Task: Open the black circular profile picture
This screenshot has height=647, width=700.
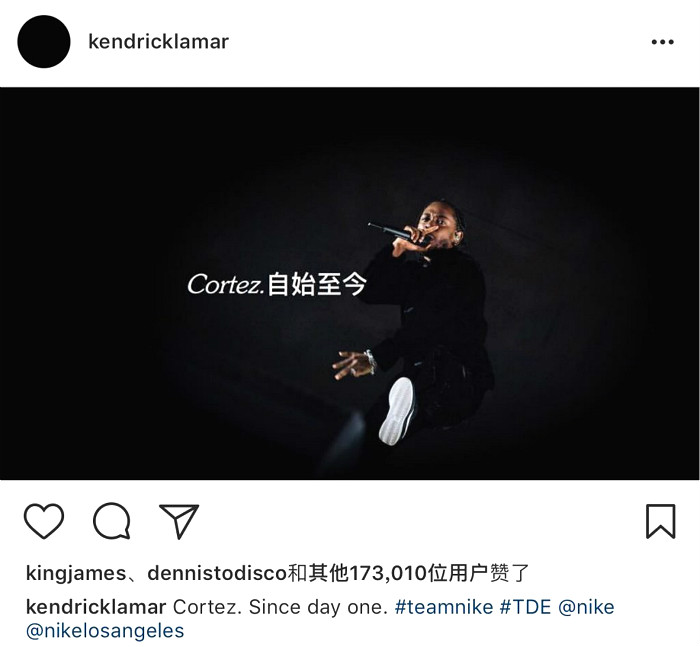Action: click(44, 42)
